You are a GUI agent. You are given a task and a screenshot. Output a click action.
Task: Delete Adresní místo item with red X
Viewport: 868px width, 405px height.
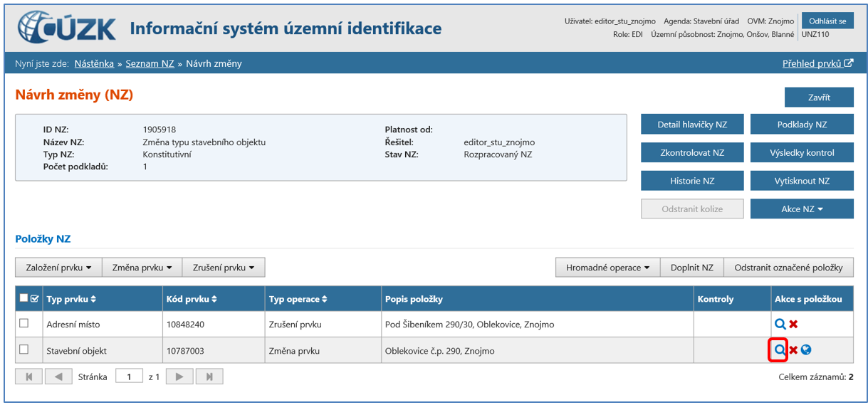click(793, 324)
